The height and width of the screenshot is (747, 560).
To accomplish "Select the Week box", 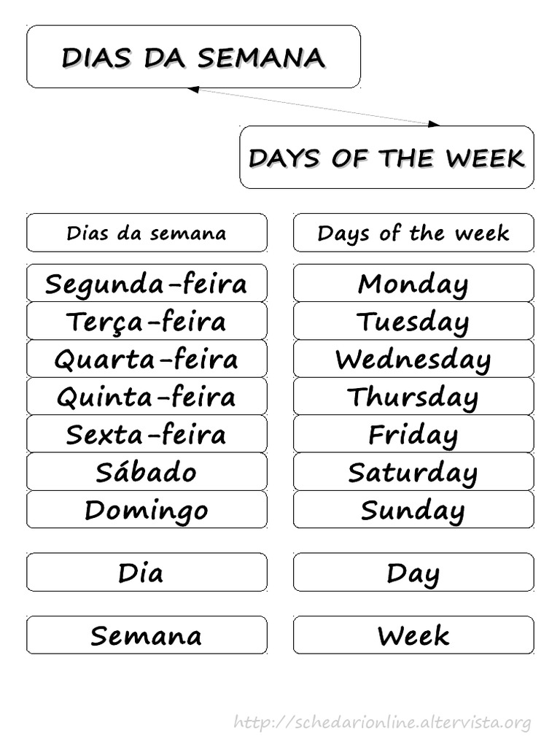I will tap(413, 635).
